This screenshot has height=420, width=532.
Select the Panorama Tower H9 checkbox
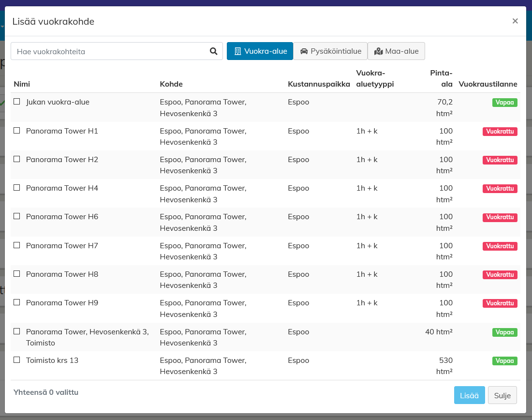(x=17, y=302)
